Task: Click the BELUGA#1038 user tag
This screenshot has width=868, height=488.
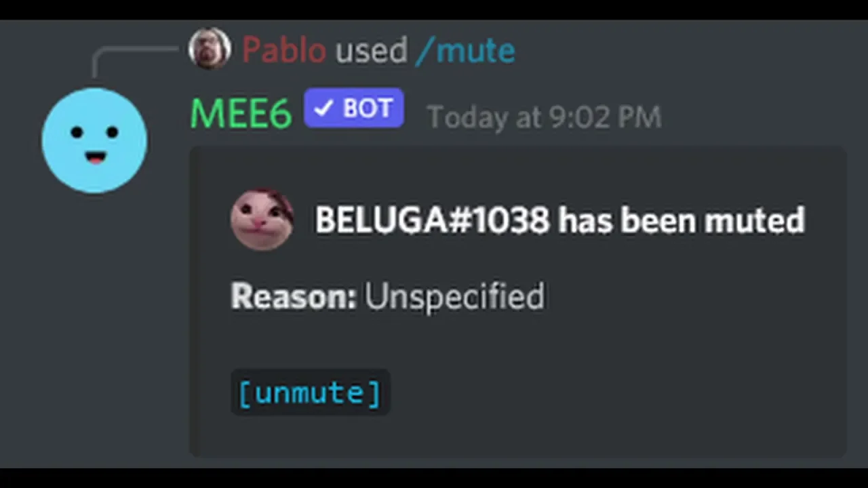Action: tap(432, 220)
